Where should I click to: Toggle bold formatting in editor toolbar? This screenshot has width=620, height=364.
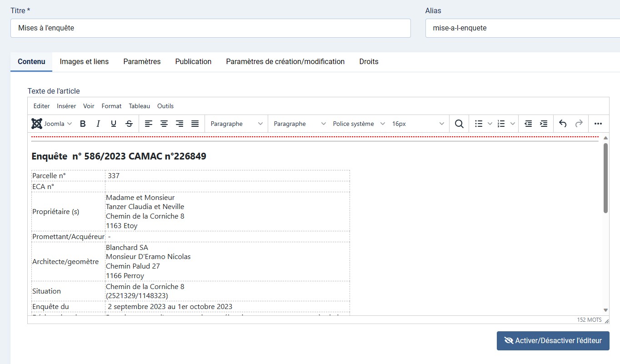(x=83, y=124)
